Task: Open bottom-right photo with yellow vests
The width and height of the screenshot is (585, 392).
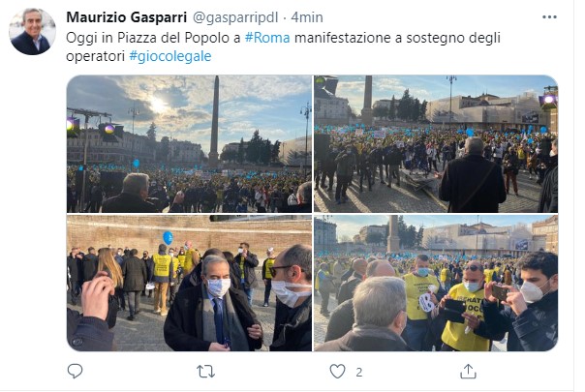Action: coord(436,283)
